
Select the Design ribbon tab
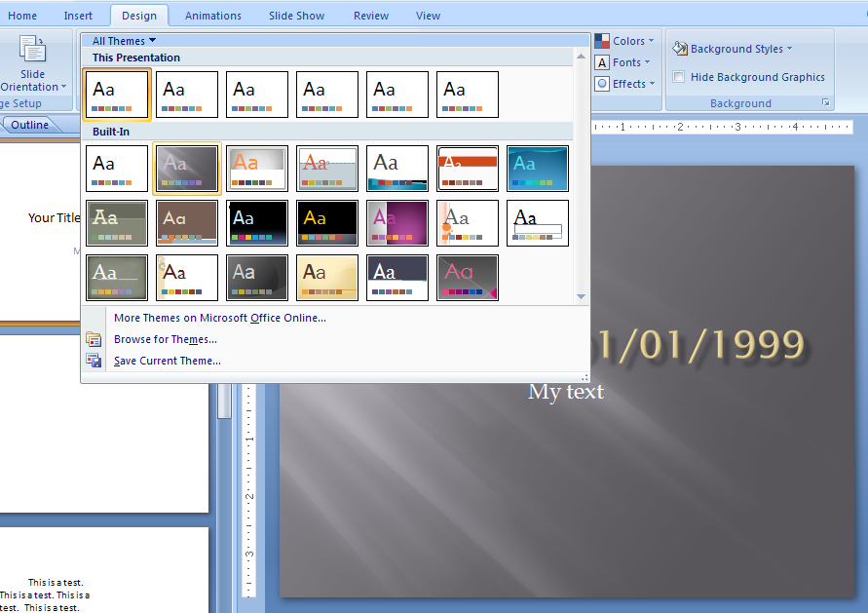[139, 16]
